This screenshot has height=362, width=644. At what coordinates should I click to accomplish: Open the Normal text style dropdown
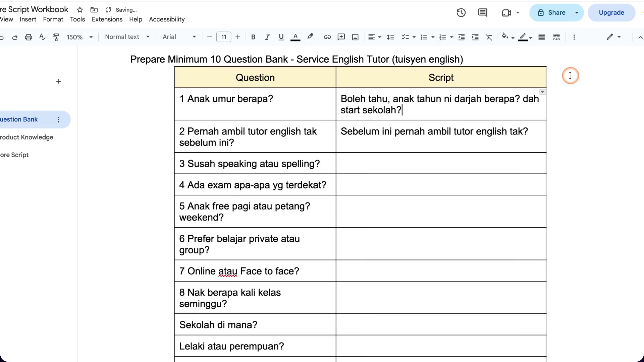pos(127,37)
